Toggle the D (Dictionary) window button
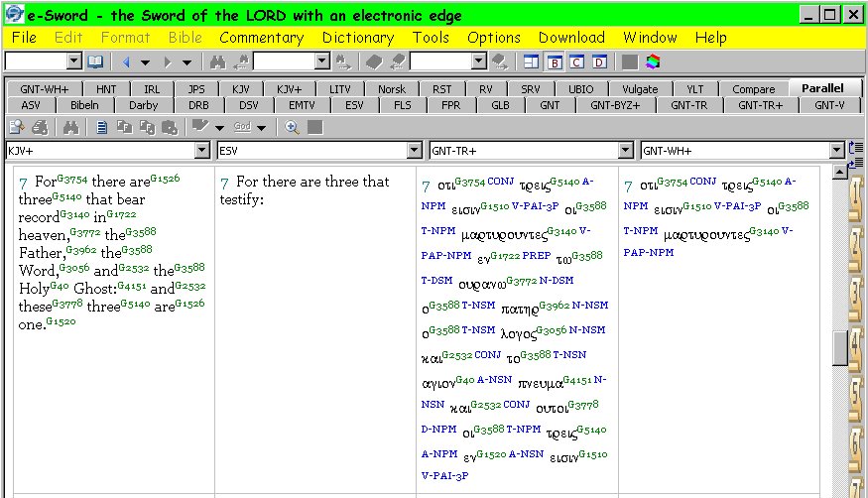The image size is (868, 498). click(599, 62)
